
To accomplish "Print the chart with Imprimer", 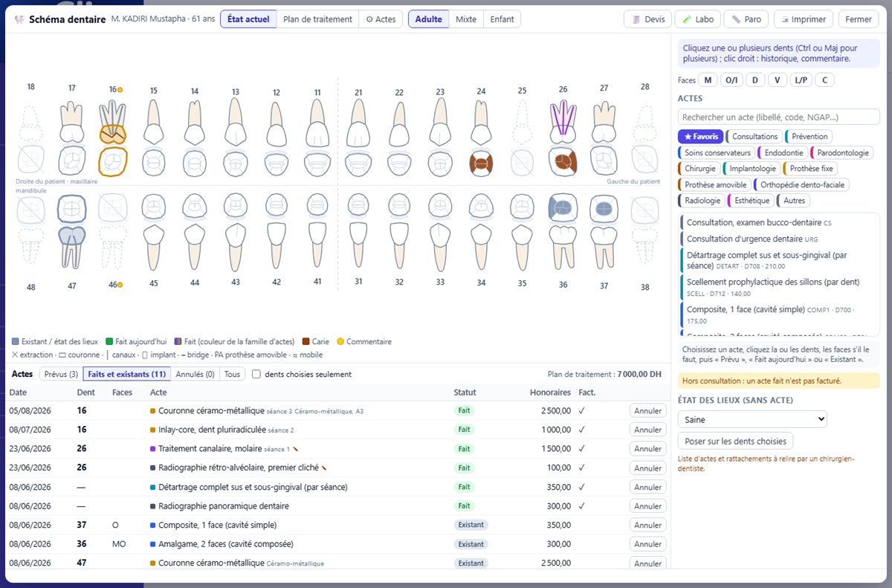I will coord(804,19).
